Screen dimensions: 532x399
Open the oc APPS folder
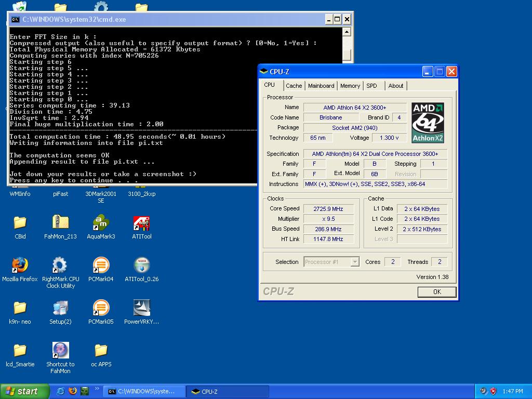tap(101, 355)
